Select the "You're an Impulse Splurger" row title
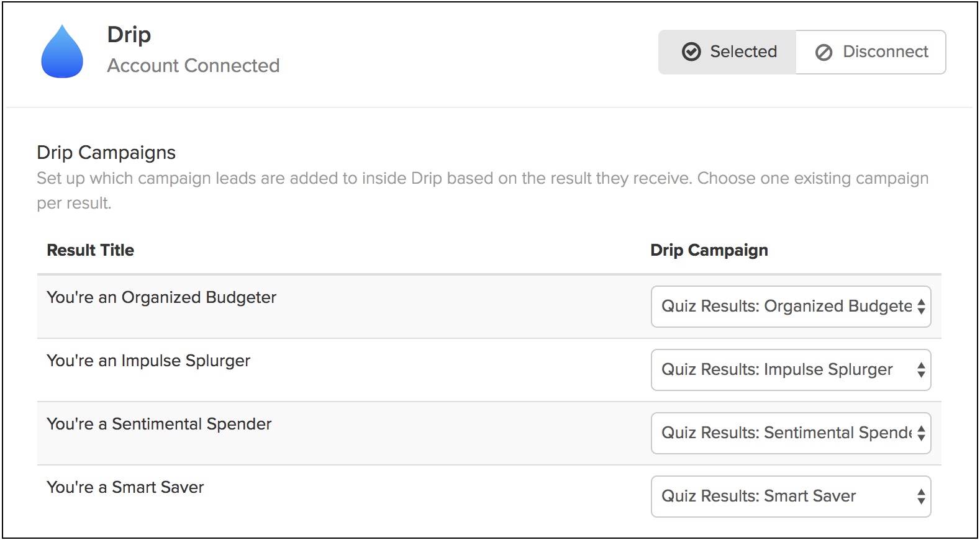The height and width of the screenshot is (540, 980). 148,361
